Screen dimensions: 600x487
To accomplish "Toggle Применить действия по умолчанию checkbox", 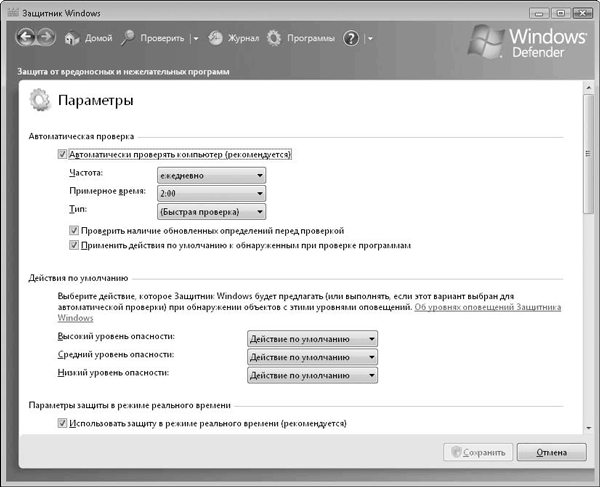I will [x=74, y=244].
